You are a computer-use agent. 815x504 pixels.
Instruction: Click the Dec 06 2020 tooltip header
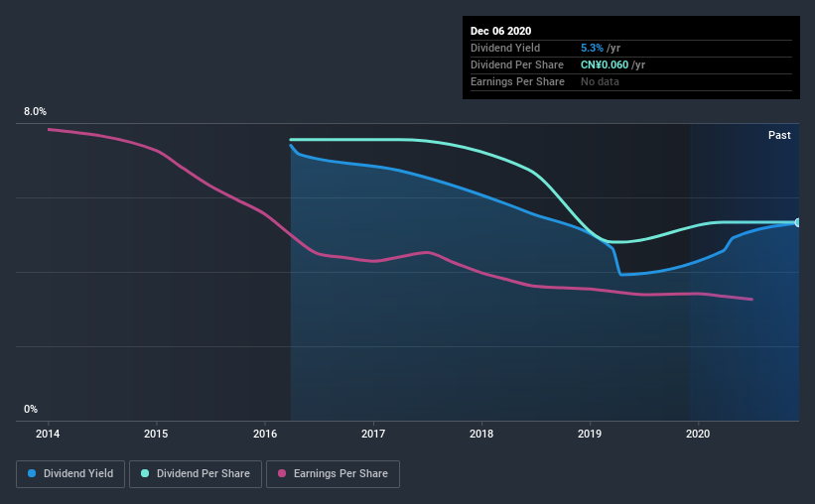(x=500, y=31)
